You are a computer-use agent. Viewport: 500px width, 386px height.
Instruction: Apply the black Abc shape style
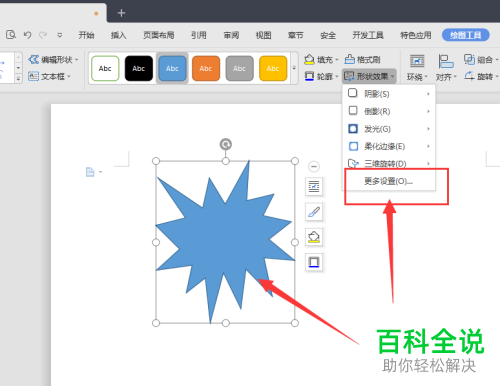coord(139,68)
